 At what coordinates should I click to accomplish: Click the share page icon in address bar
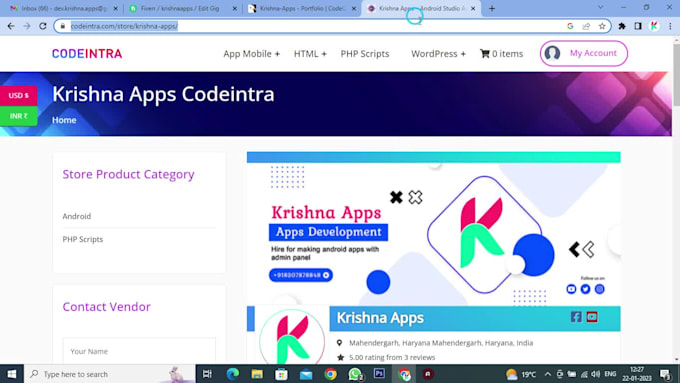[x=586, y=26]
